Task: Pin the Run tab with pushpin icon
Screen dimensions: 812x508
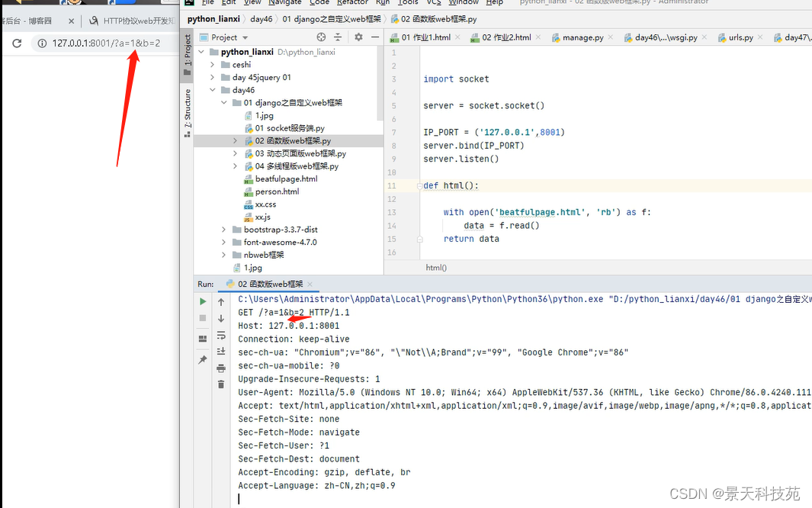Action: pyautogui.click(x=203, y=359)
